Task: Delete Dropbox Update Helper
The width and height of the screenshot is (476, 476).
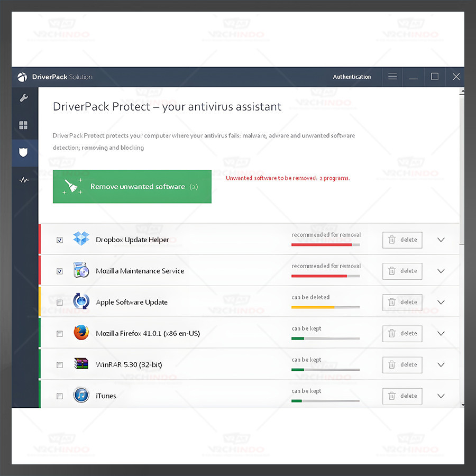Action: tap(402, 240)
